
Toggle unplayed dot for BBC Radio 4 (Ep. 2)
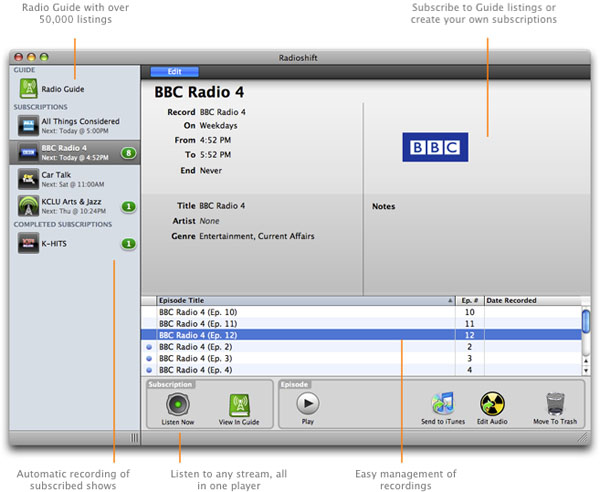(150, 347)
